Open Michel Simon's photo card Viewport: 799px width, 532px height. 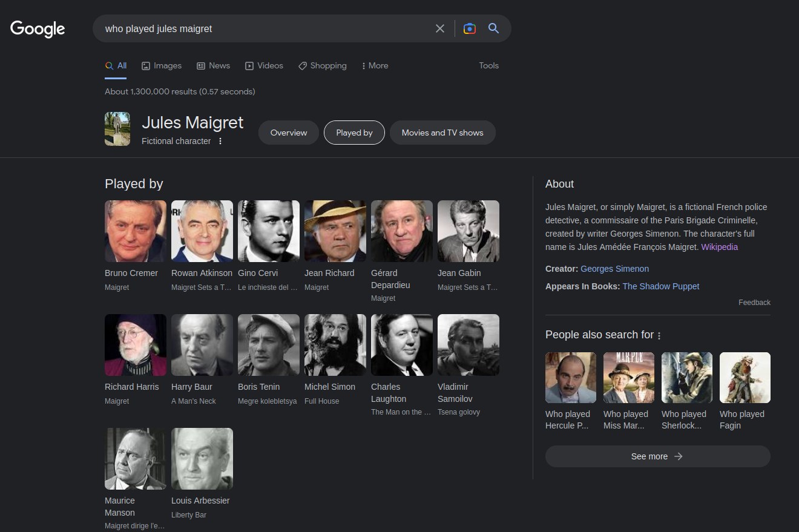point(335,345)
